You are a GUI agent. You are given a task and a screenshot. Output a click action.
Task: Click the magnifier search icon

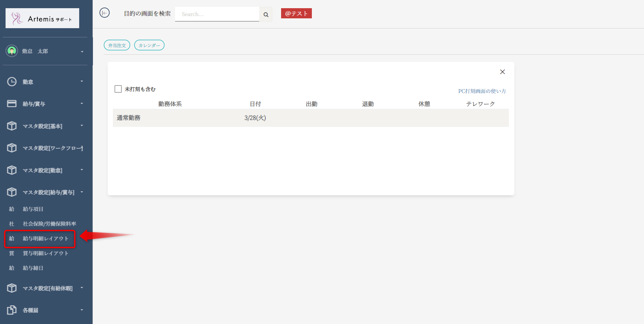point(266,14)
